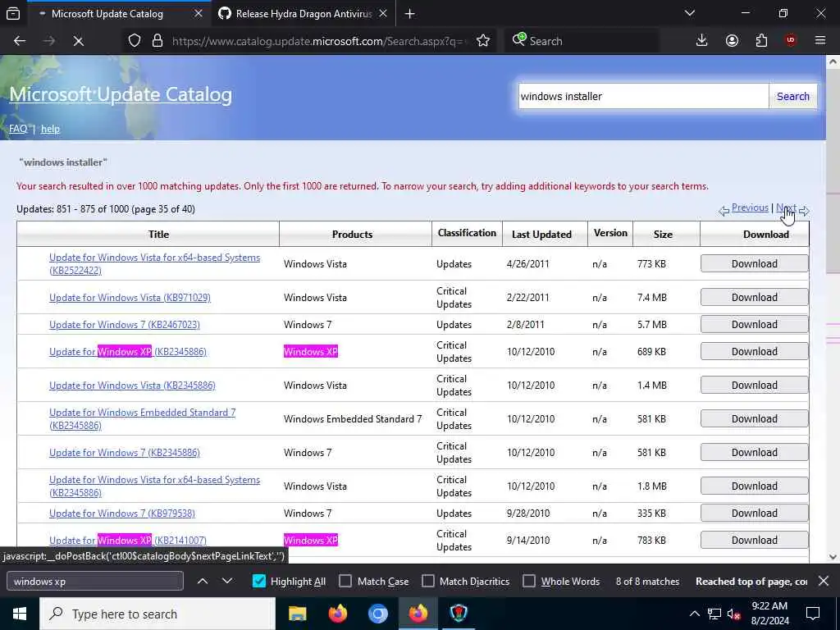Download Update for Windows 7 KB2467023

[x=755, y=325]
